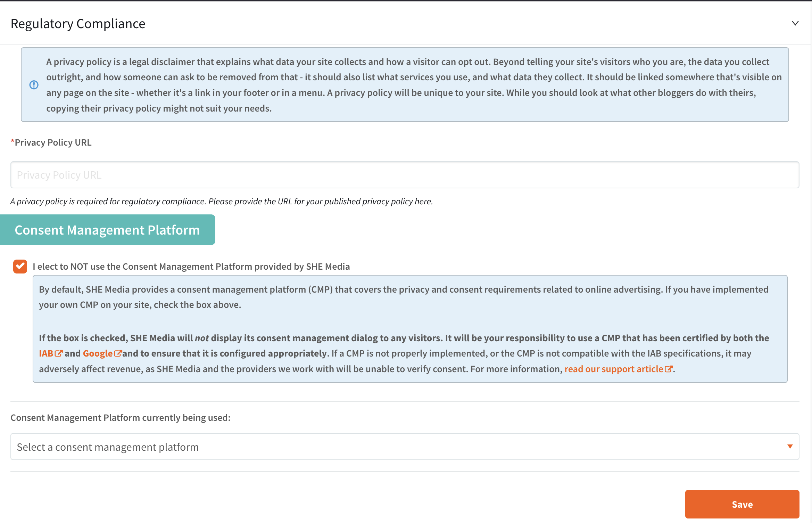Click the italic privacy policy required help text
812x523 pixels.
tap(222, 202)
